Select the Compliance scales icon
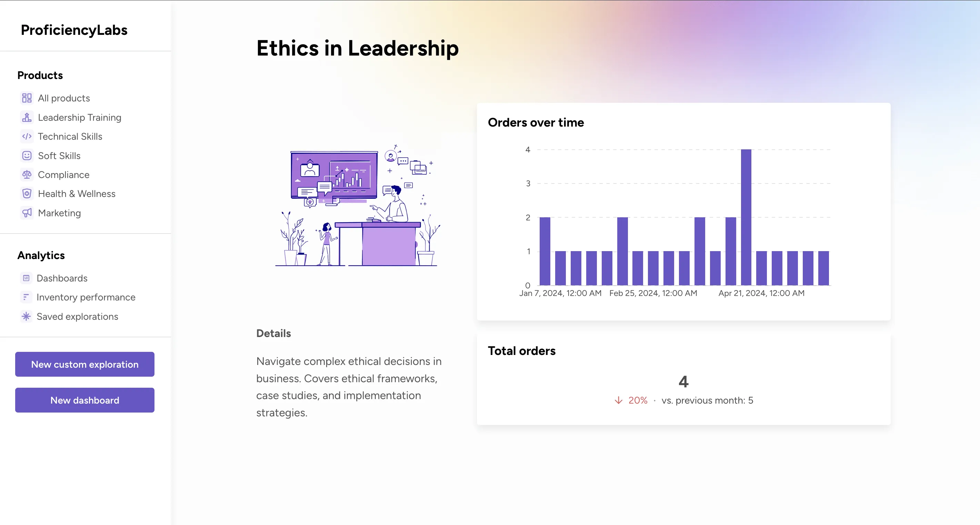This screenshot has height=525, width=980. [x=26, y=175]
